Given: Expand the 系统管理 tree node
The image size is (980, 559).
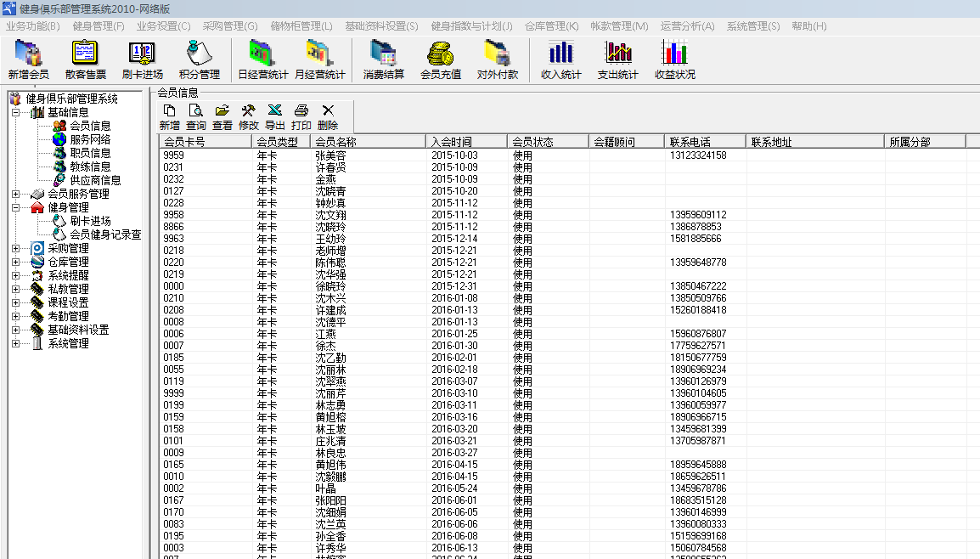Looking at the screenshot, I should click(x=14, y=343).
